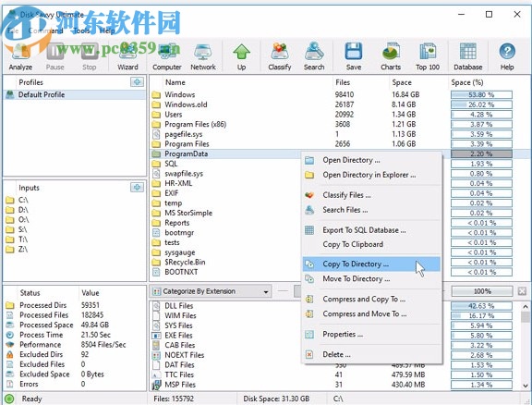This screenshot has height=405, width=532.
Task: Select the Computer toolbar icon
Action: click(x=167, y=56)
